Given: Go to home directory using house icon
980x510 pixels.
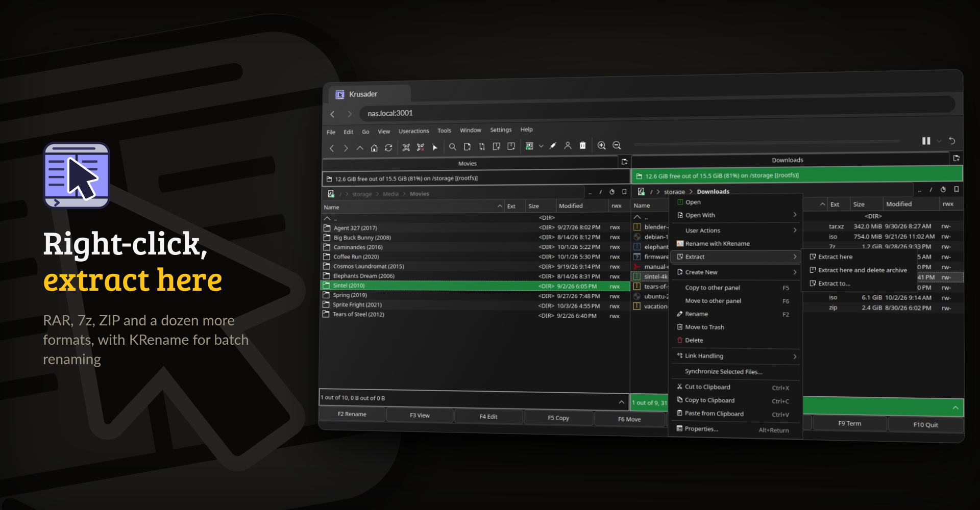Looking at the screenshot, I should pos(374,148).
